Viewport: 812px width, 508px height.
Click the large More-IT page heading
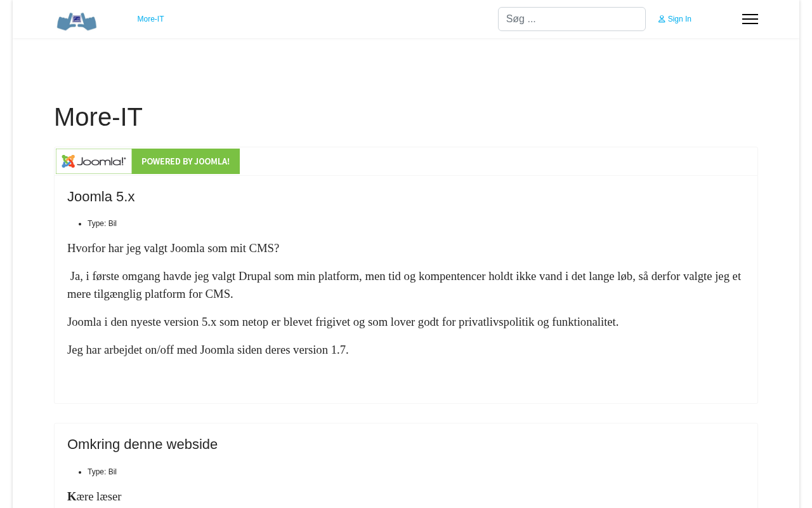coord(98,117)
